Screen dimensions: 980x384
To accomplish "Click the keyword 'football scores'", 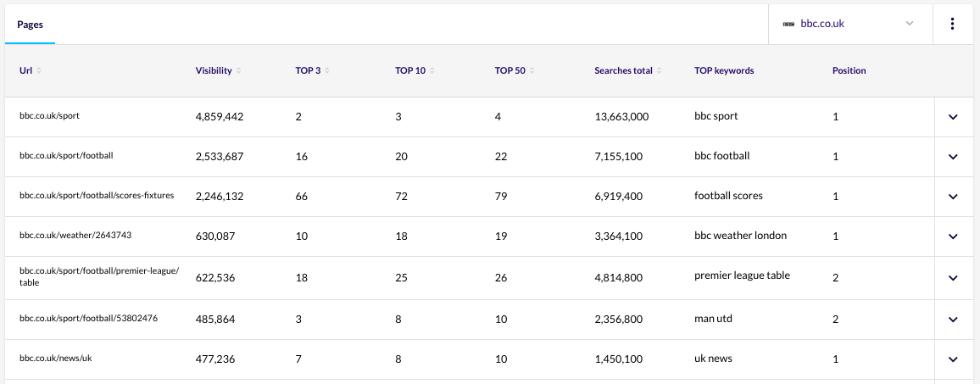I will click(x=729, y=196).
